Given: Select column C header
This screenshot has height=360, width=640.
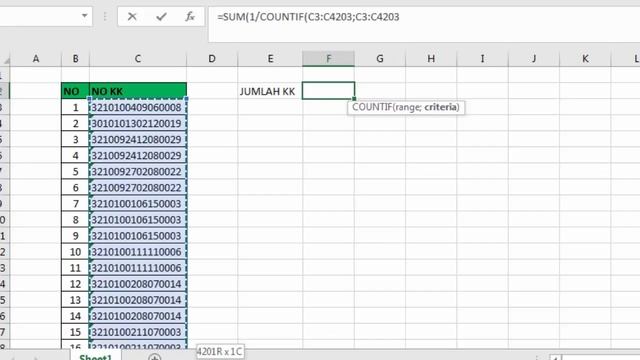Looking at the screenshot, I should pyautogui.click(x=138, y=59).
